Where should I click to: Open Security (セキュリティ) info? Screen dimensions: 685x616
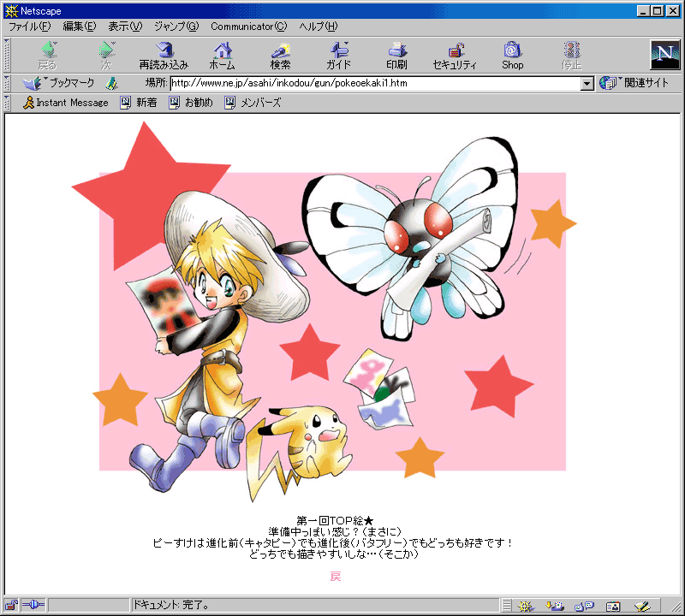point(455,56)
